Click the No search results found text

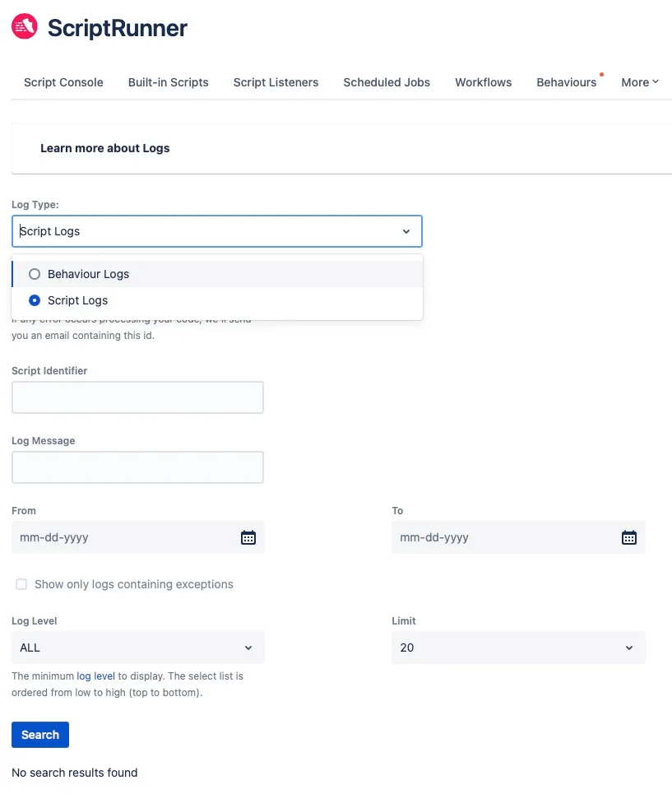74,773
